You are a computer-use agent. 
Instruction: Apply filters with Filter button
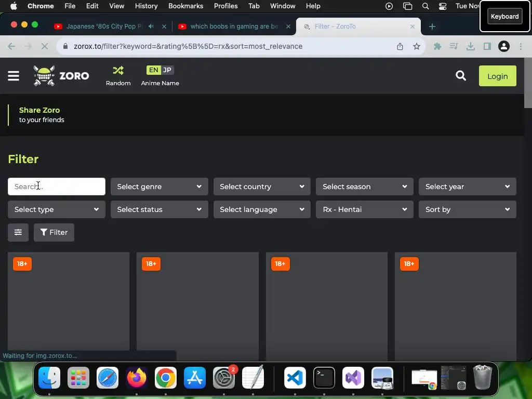coord(54,232)
